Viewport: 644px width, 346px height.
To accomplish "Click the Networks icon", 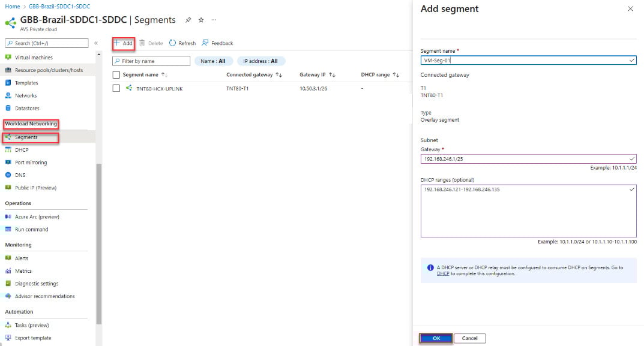I will [x=8, y=95].
